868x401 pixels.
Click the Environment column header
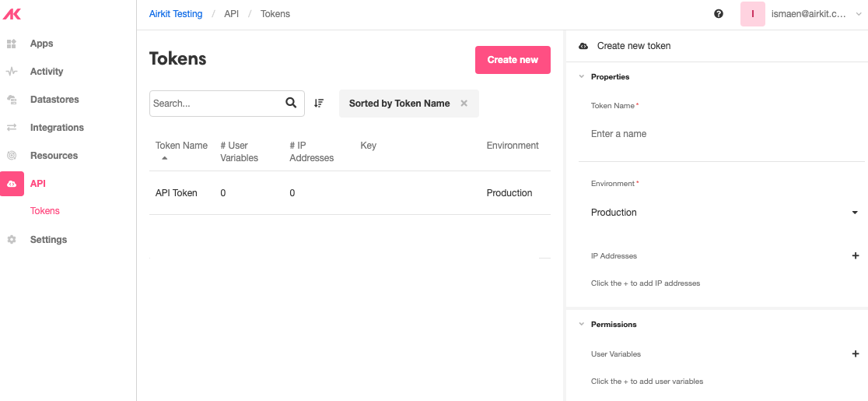513,146
